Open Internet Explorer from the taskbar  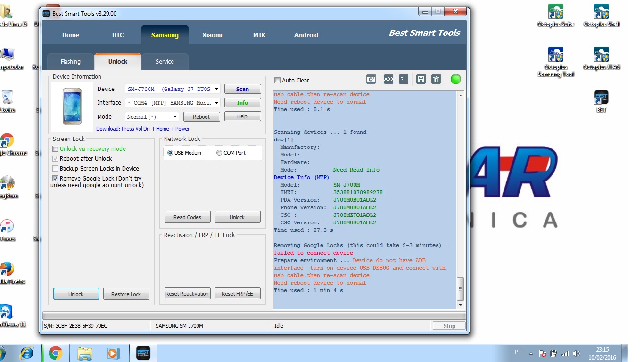pos(27,353)
